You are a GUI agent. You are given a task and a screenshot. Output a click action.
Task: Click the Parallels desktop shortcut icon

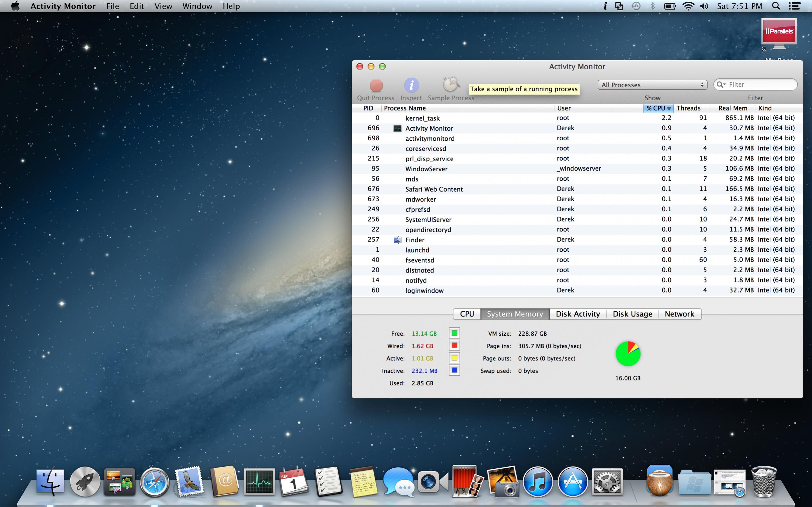pos(779,35)
